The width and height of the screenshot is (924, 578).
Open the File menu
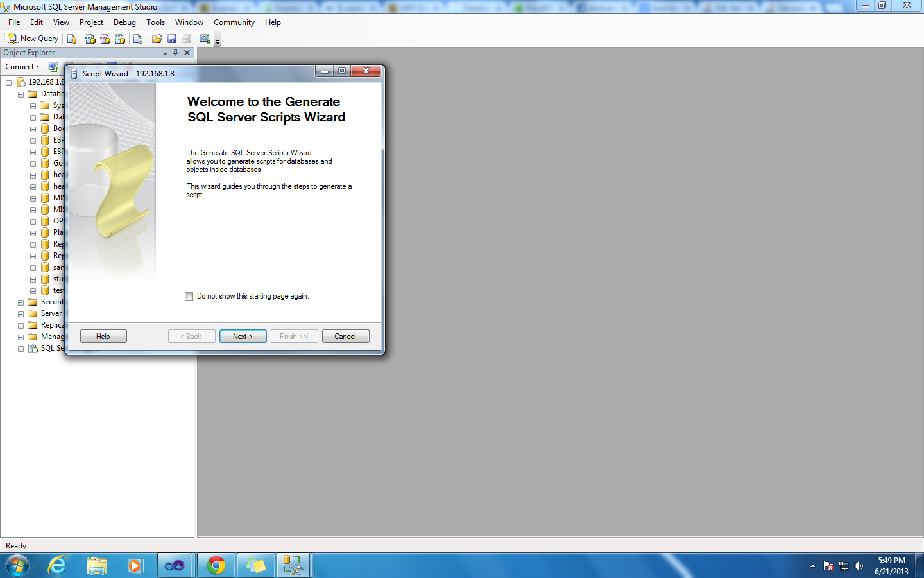pos(14,22)
